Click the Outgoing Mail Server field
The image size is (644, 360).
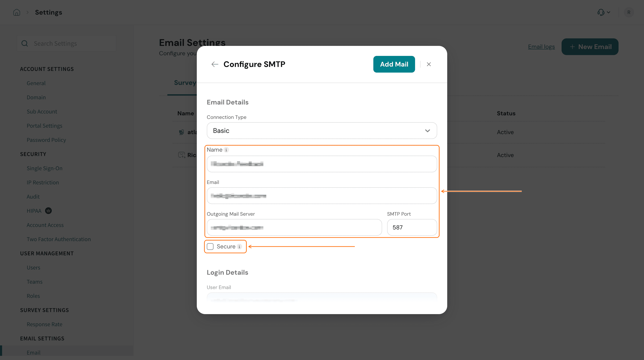click(x=294, y=227)
